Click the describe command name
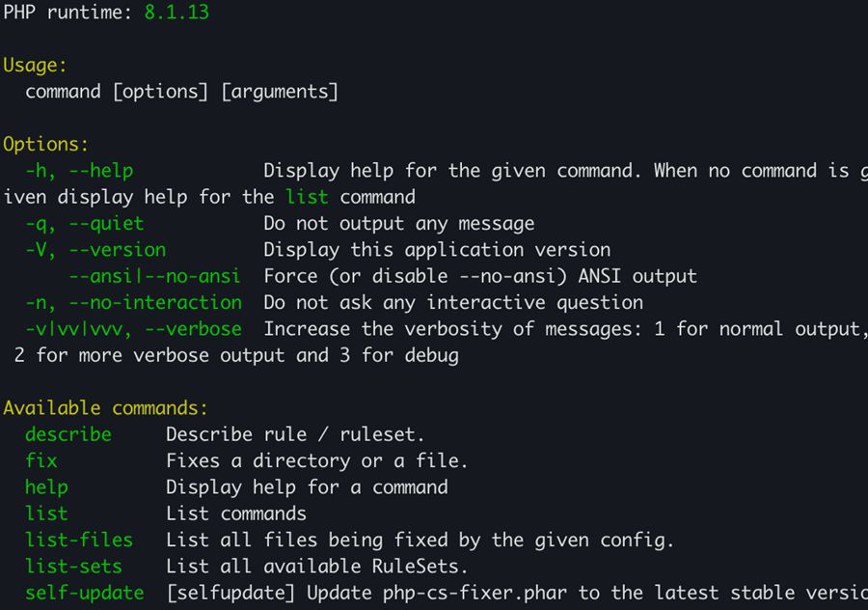This screenshot has width=868, height=610. [68, 434]
